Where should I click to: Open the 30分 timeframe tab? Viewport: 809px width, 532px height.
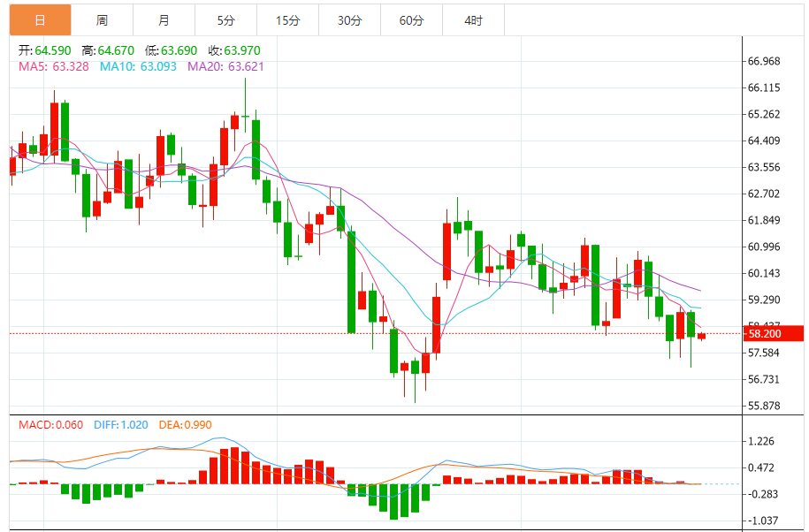[350, 20]
